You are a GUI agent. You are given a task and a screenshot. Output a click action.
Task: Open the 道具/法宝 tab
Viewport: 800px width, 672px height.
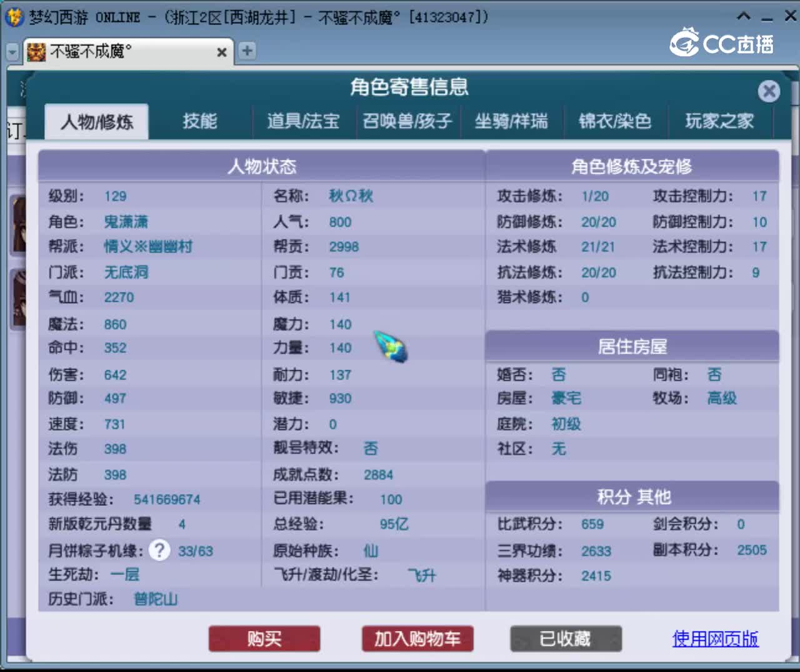pos(303,121)
